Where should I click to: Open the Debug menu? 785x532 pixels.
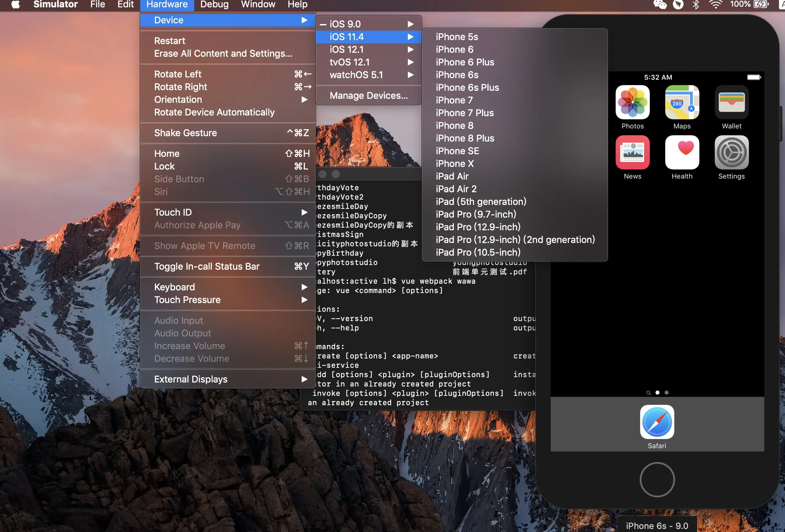[x=214, y=4]
